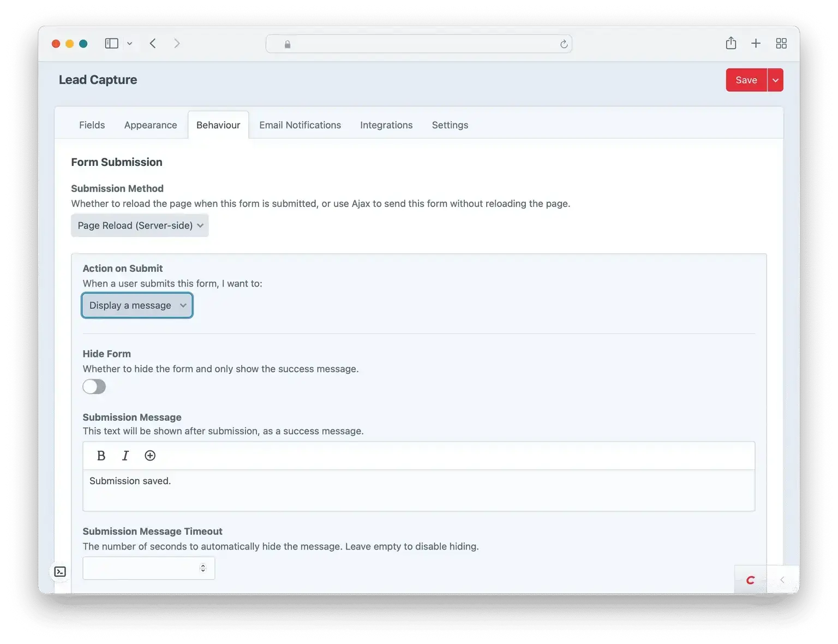The image size is (838, 644).
Task: Click the browser forward arrow
Action: 177,43
